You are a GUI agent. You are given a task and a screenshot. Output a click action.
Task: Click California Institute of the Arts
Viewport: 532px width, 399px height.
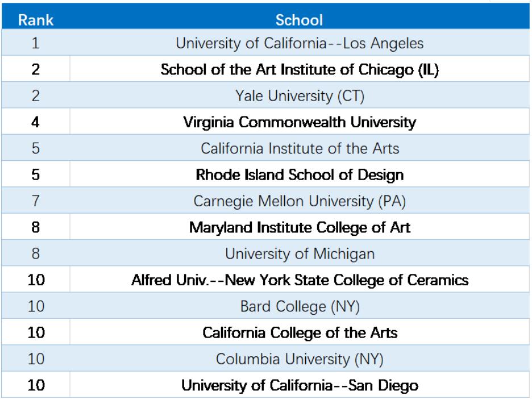point(299,148)
